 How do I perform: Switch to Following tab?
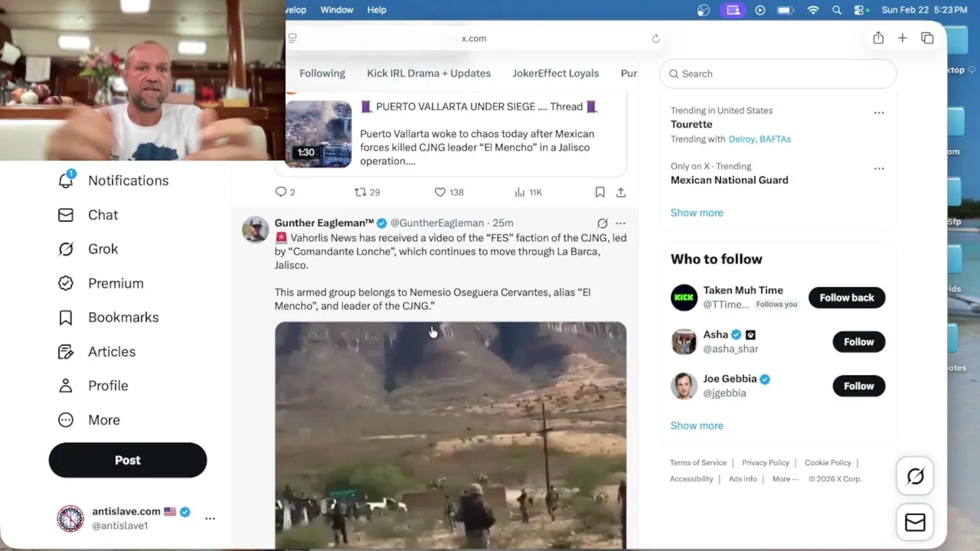[x=322, y=73]
